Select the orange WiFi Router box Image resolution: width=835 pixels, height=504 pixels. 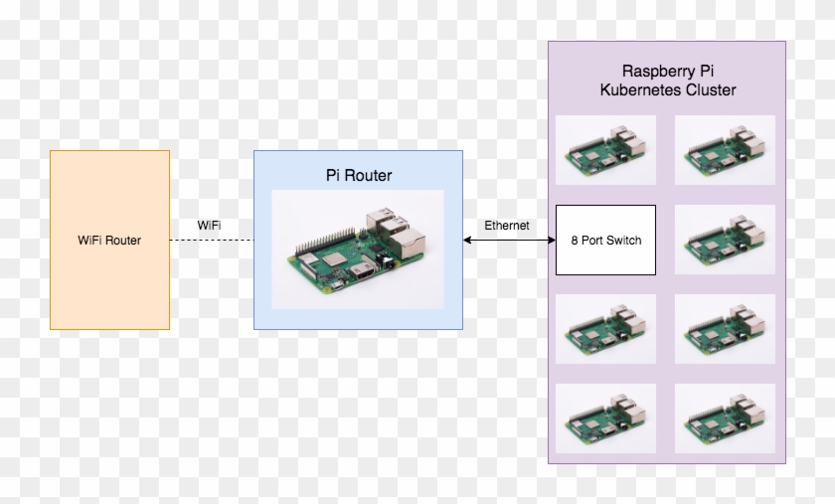click(109, 240)
